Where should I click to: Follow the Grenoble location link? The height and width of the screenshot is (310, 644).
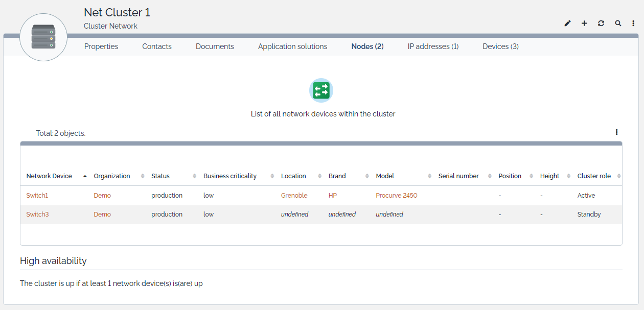tap(294, 196)
